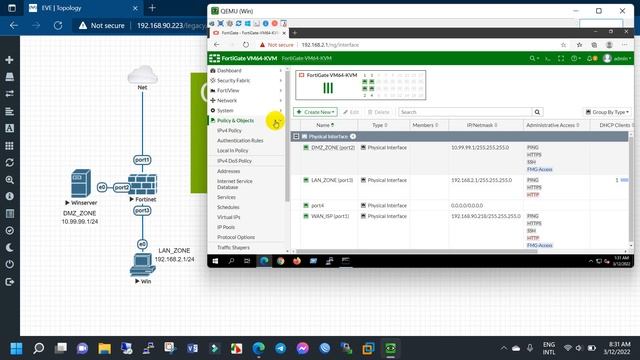Open IPv4 DoS Policy menu item
This screenshot has width=640, height=360.
coord(234,161)
